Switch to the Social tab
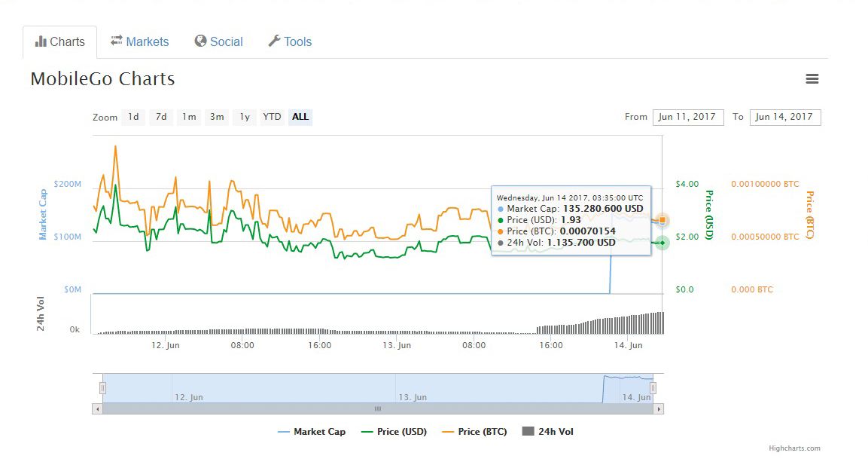 coord(218,41)
